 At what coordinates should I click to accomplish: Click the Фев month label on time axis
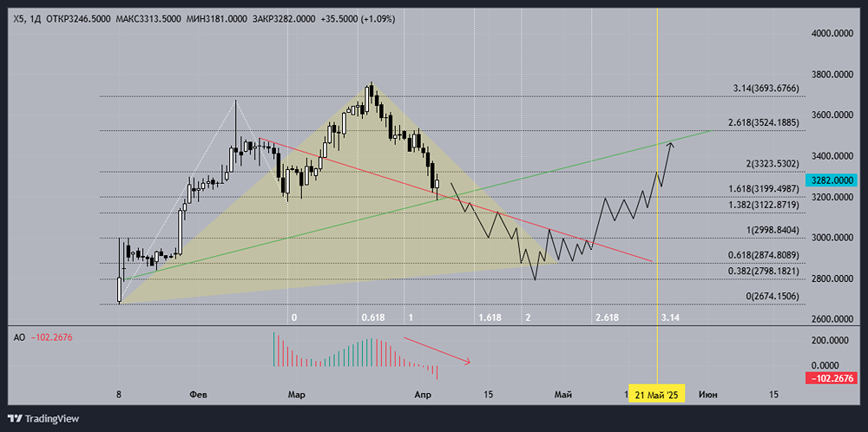[x=198, y=395]
